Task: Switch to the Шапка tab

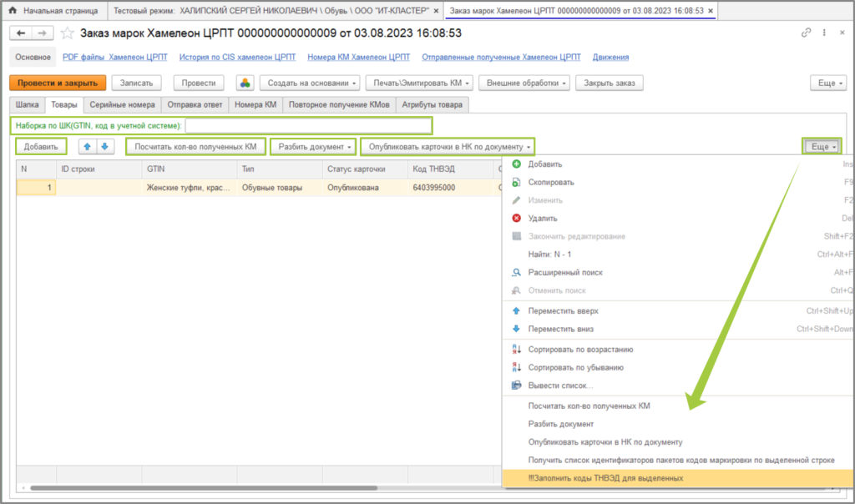Action: coord(28,104)
